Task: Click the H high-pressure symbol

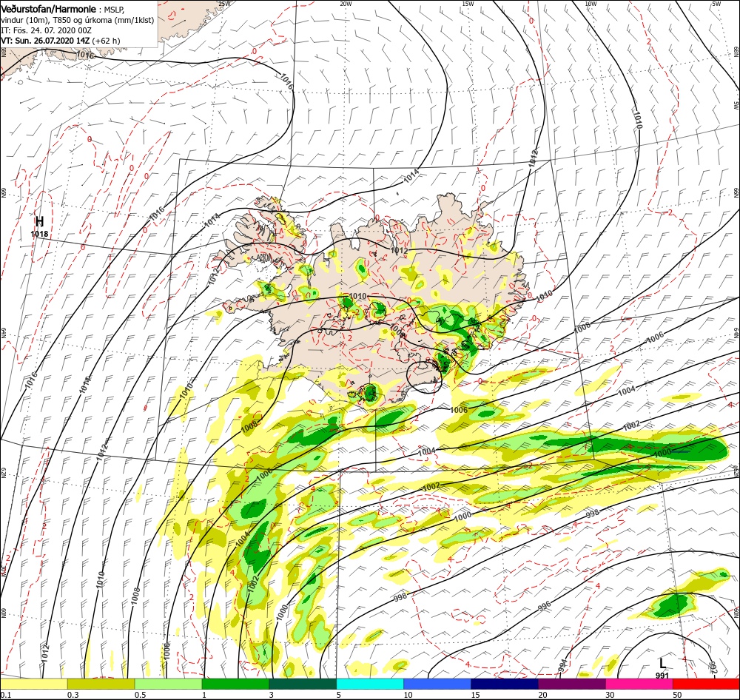Action: pos(40,221)
